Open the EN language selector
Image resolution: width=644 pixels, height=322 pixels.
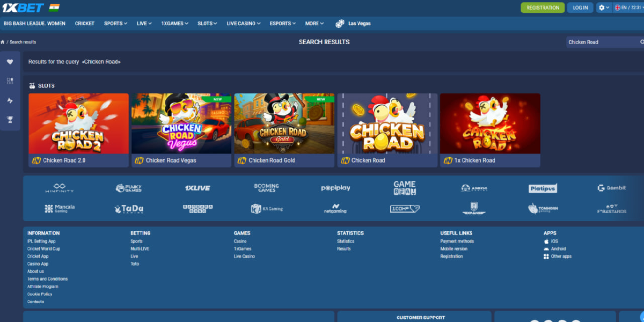(626, 8)
